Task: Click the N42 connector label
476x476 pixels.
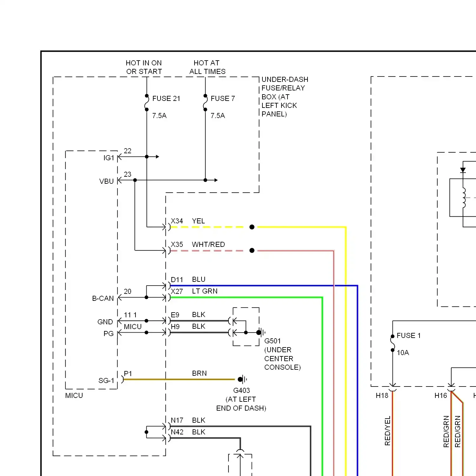Action: [x=177, y=432]
